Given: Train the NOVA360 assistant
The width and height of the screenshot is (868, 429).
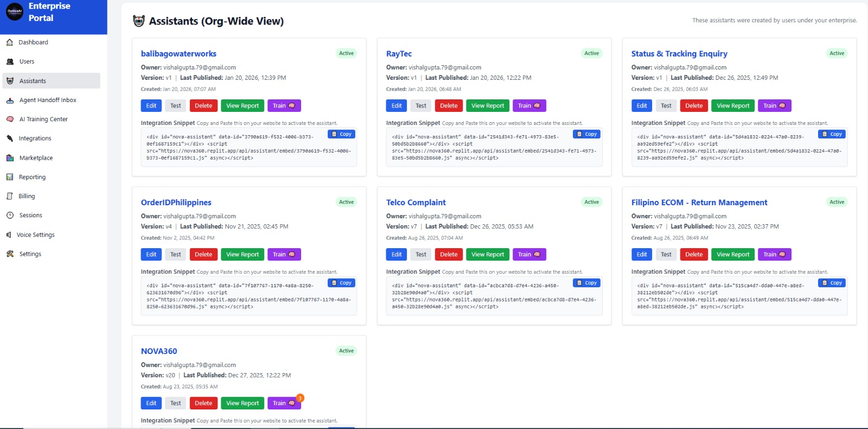Looking at the screenshot, I should click(x=284, y=403).
